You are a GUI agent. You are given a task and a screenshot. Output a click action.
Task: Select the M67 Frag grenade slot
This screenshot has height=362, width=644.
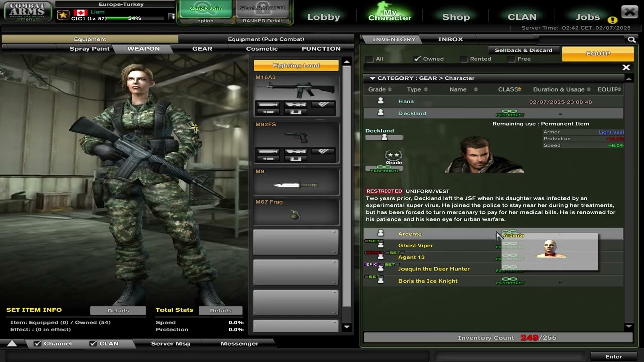(296, 212)
